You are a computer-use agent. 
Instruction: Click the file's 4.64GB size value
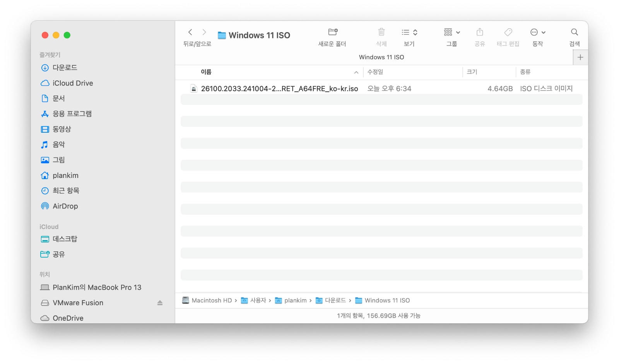pos(500,89)
